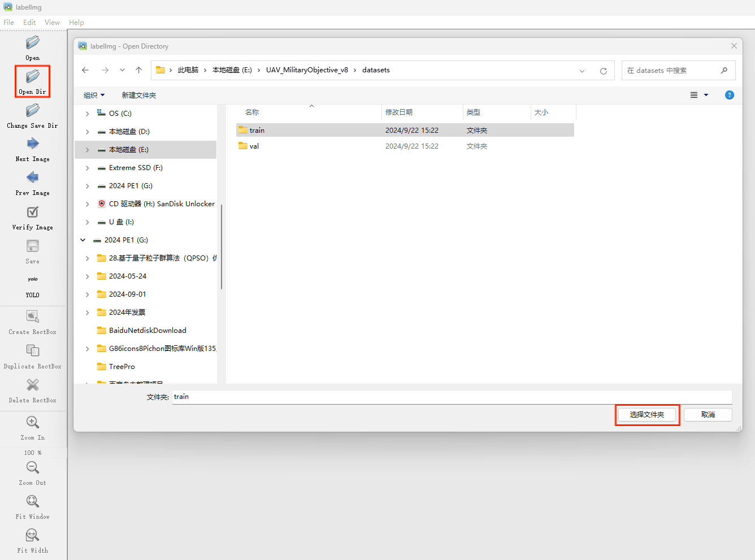Click the Zoom In magnifier
Screen dimensions: 755x560
click(33, 422)
